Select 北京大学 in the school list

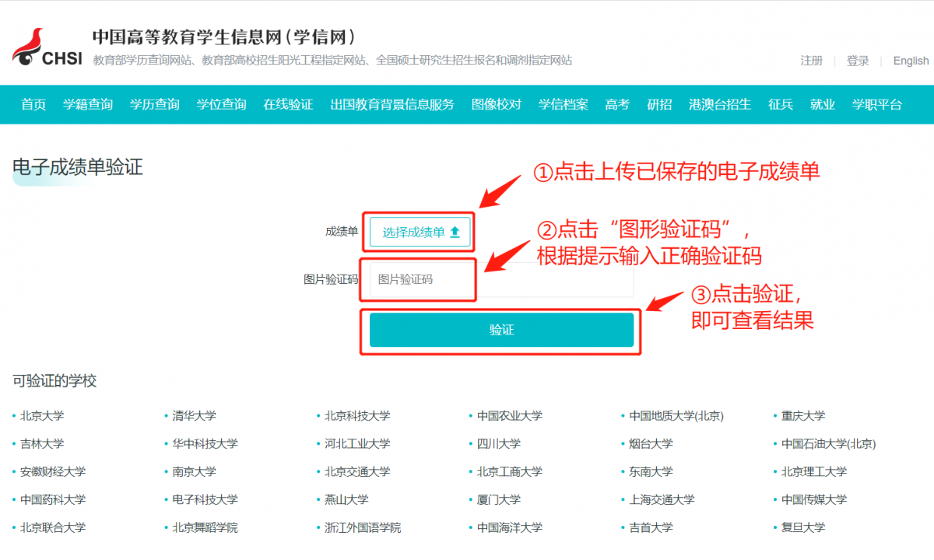pos(42,416)
